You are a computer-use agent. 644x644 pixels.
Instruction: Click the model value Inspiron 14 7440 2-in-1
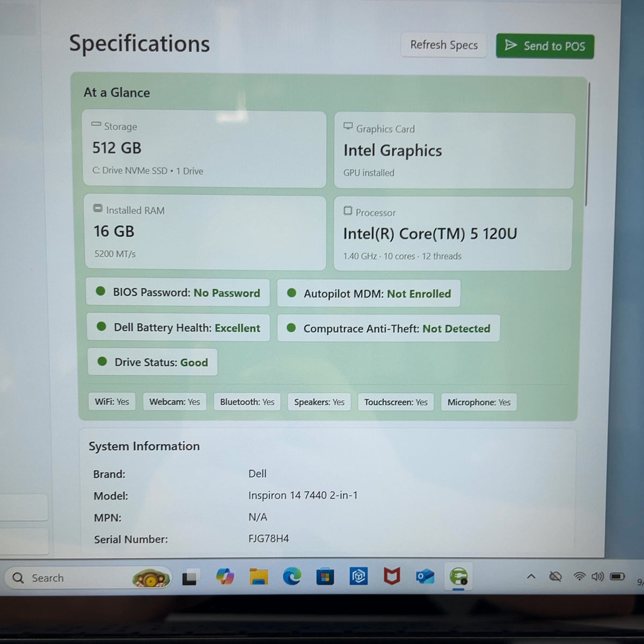(303, 495)
